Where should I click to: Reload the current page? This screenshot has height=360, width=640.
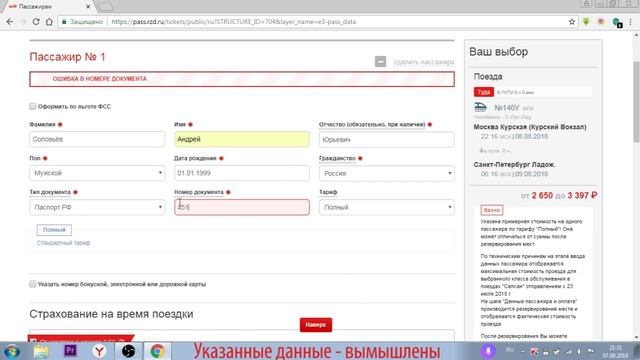click(36, 22)
